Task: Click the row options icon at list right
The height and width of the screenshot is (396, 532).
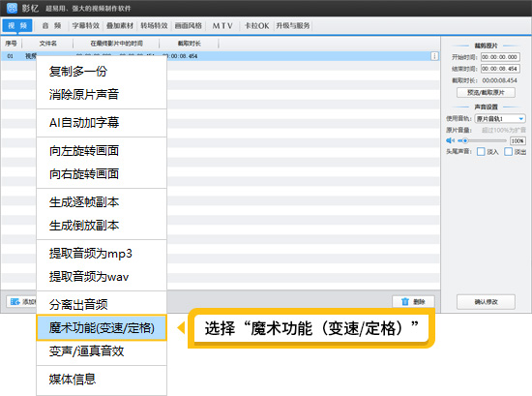Action: pyautogui.click(x=434, y=56)
